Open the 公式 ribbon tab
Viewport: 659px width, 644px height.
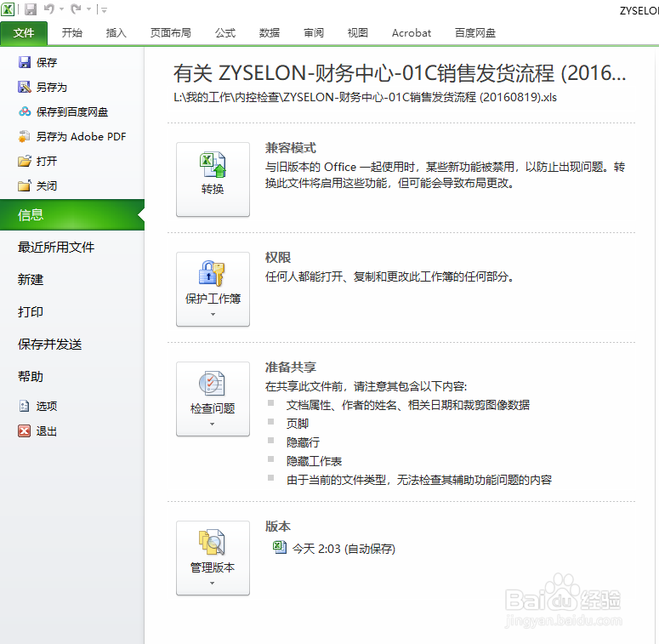point(225,33)
